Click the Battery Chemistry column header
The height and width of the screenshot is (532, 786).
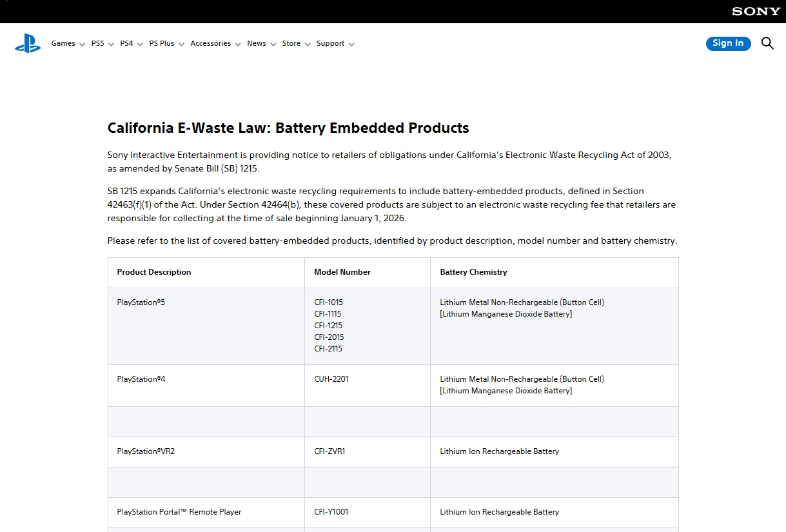point(473,272)
